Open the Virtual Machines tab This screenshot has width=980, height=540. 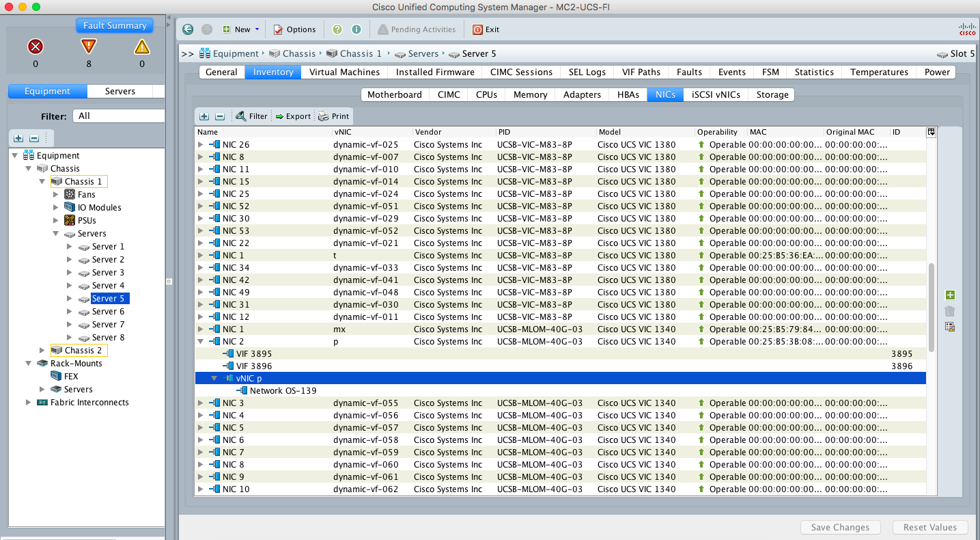pos(344,72)
